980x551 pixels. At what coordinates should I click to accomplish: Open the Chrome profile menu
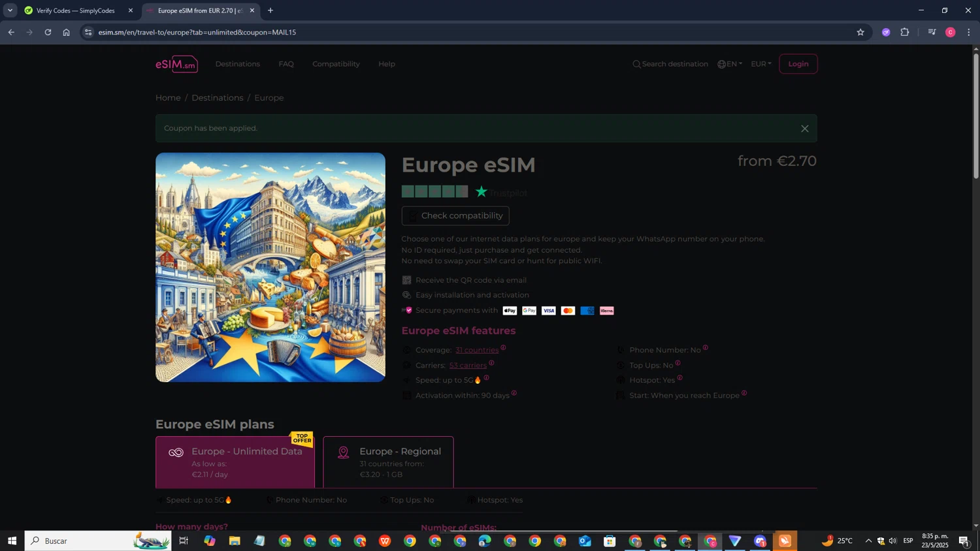tap(951, 32)
